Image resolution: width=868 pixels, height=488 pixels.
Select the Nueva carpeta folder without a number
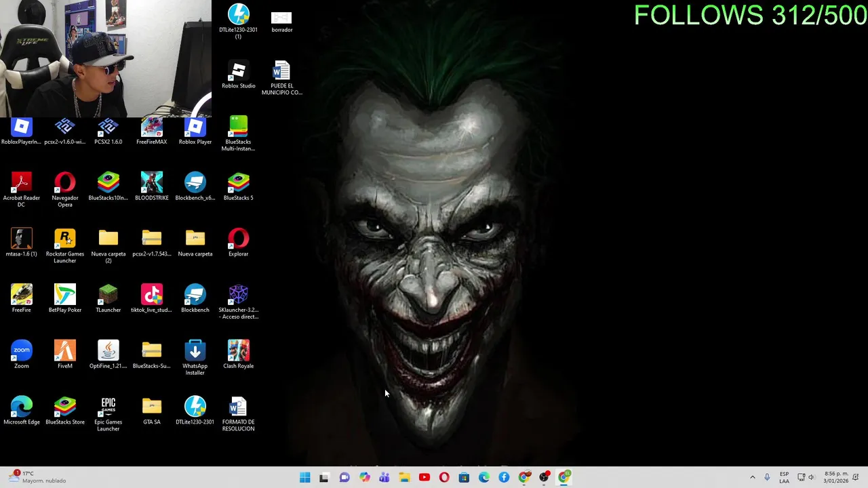195,243
